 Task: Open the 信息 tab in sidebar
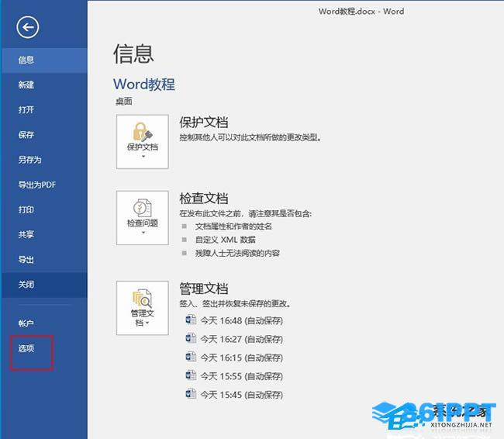[44, 60]
